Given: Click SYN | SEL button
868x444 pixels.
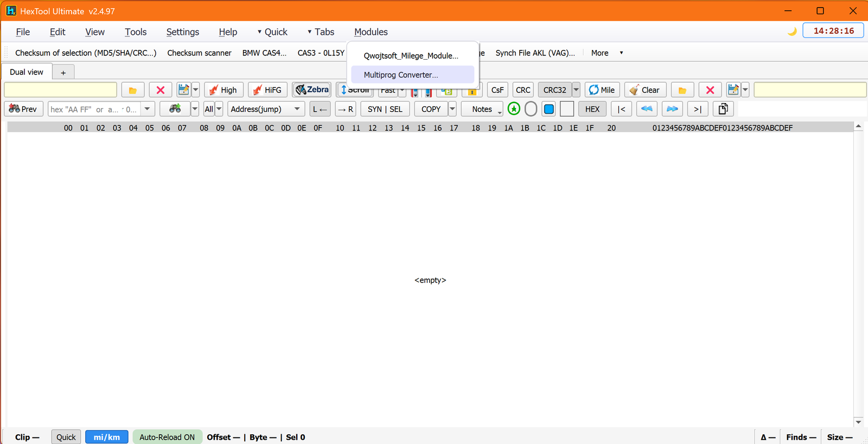Looking at the screenshot, I should 385,109.
